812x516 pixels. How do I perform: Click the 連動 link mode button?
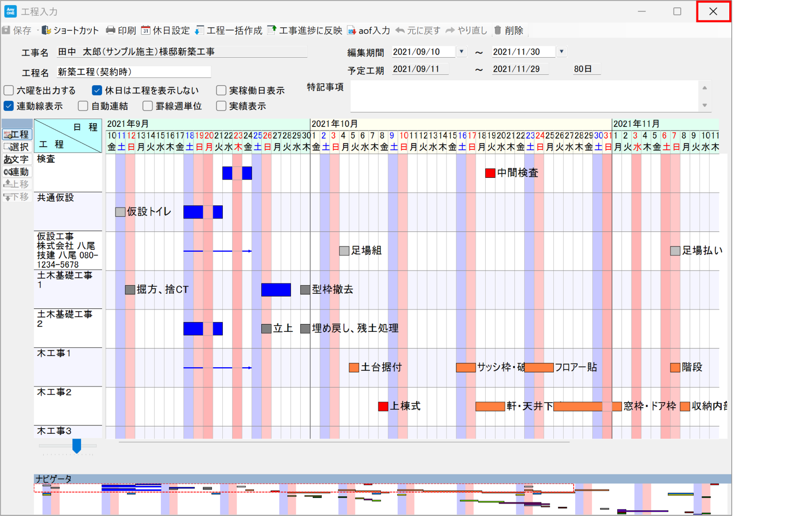click(x=17, y=172)
